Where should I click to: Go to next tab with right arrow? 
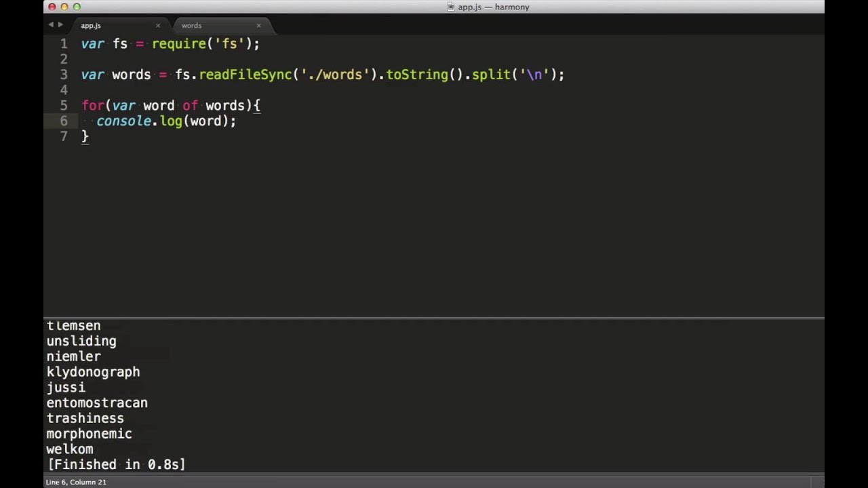(x=60, y=24)
